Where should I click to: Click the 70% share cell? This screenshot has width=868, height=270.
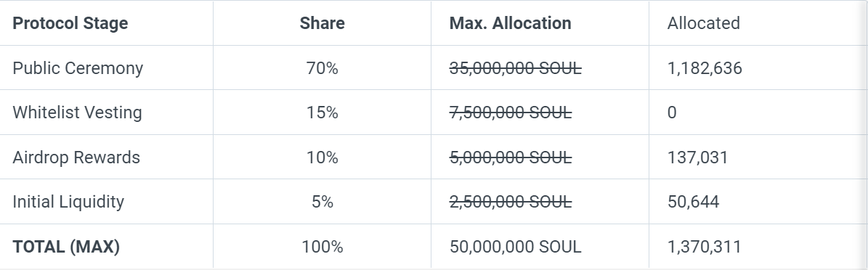(x=323, y=68)
